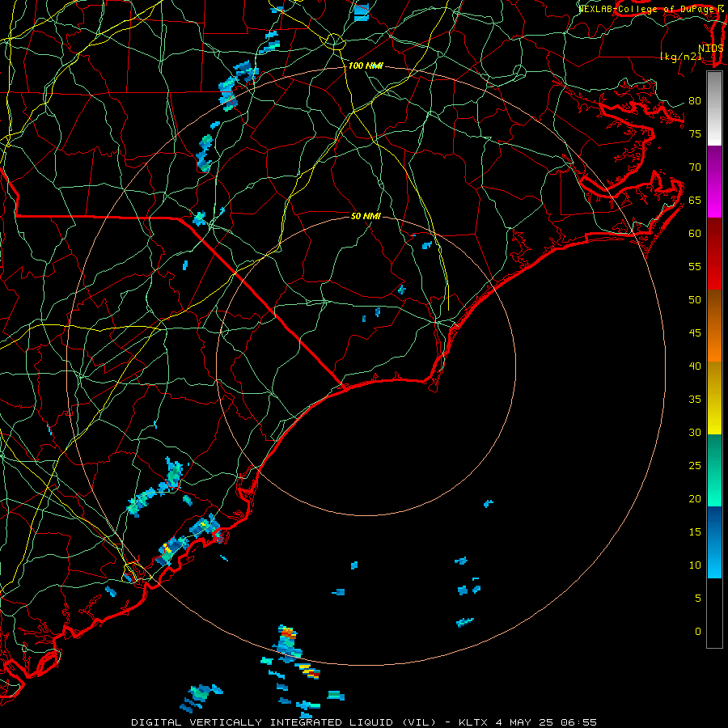
Task: Click the NEXLAB-College of DuPage credit text
Action: [650, 9]
